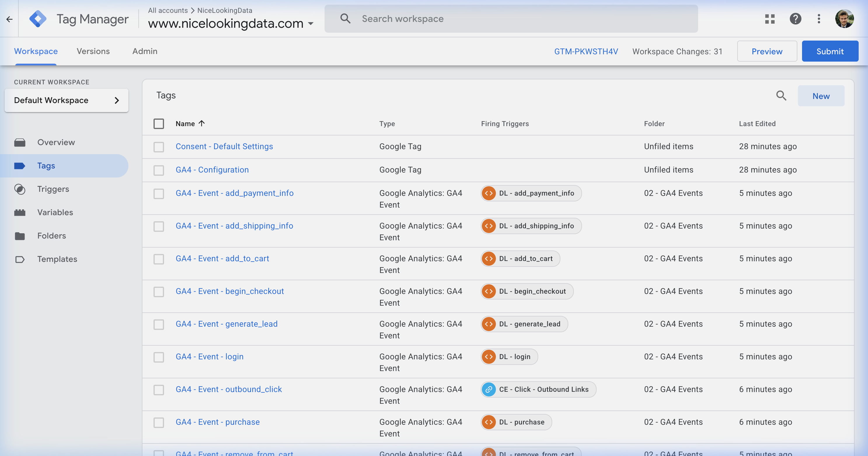Expand the Default Workspace panel

[x=117, y=100]
